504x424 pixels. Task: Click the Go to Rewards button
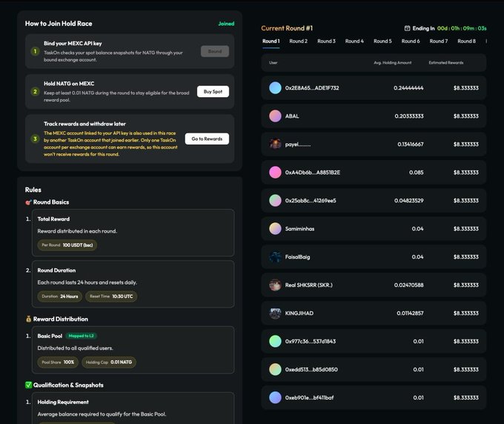click(207, 139)
